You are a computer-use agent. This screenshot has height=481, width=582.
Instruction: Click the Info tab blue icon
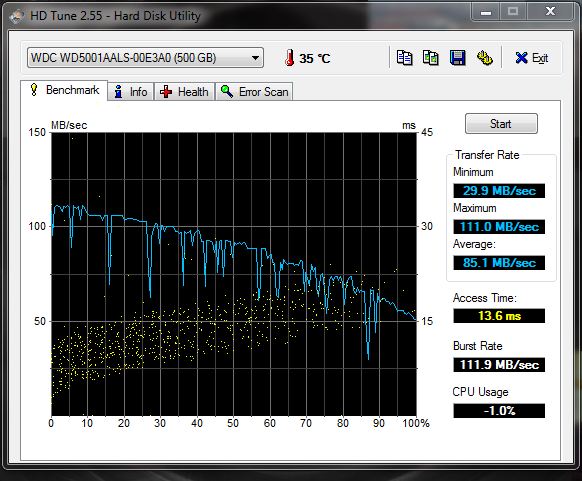pos(118,91)
